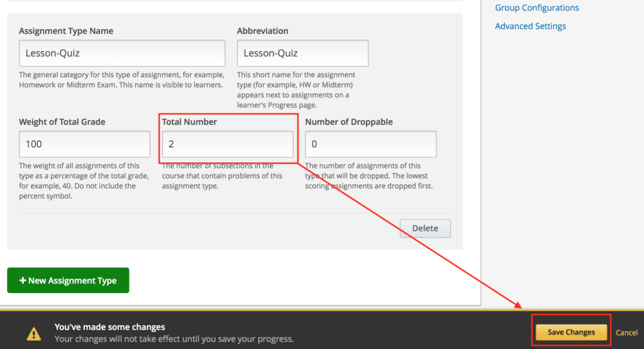
Task: Click the Abbreviation input field
Action: (303, 53)
